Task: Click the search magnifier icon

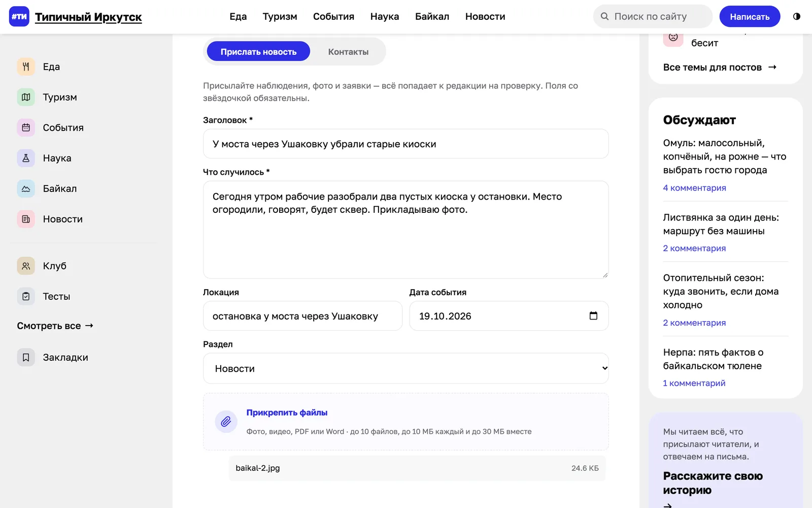Action: (x=604, y=16)
